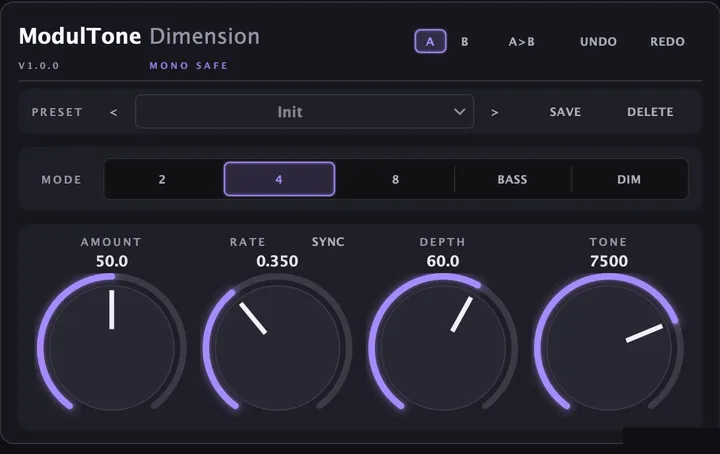
Task: Click the MODE label
Action: (x=61, y=179)
